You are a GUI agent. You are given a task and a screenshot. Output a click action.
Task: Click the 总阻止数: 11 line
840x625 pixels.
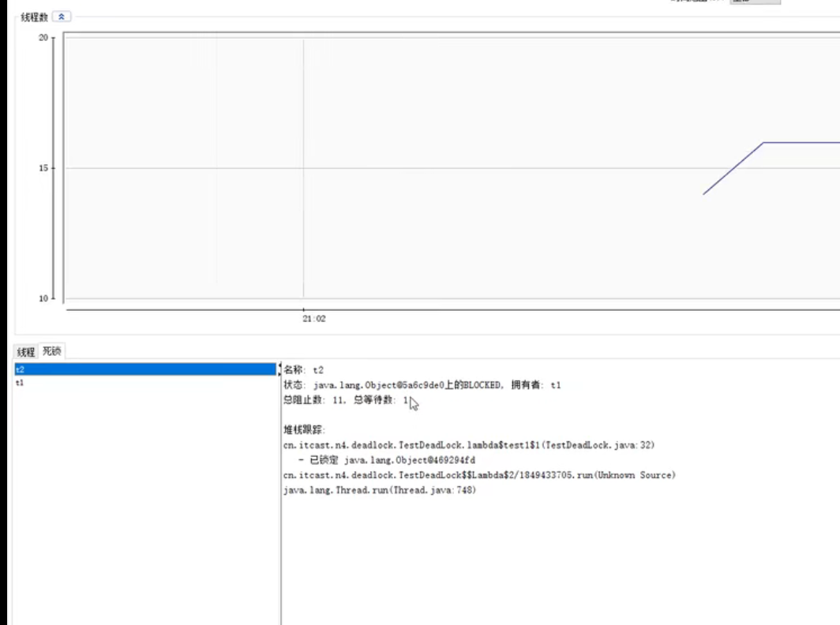[x=346, y=399]
